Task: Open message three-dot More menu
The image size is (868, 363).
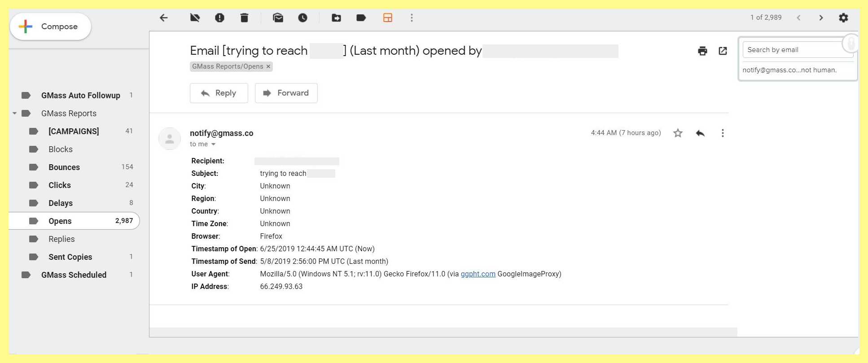Action: 723,133
